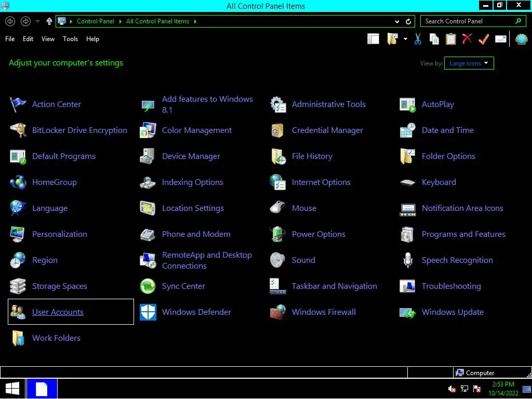This screenshot has width=532, height=399.
Task: Click the search magnifier icon
Action: (518, 21)
